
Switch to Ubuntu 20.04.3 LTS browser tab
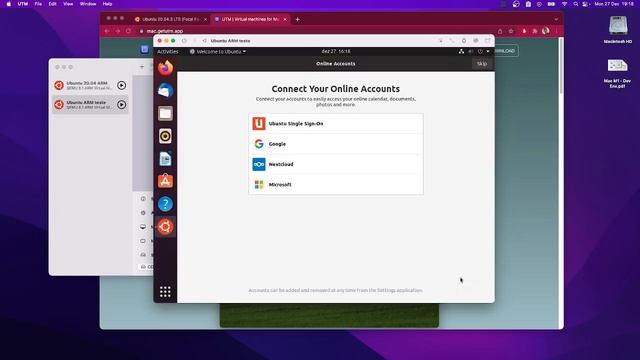click(x=171, y=19)
